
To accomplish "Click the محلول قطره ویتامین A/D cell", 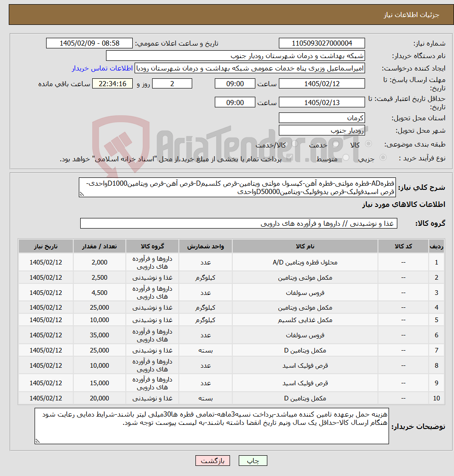I will tap(305, 262).
